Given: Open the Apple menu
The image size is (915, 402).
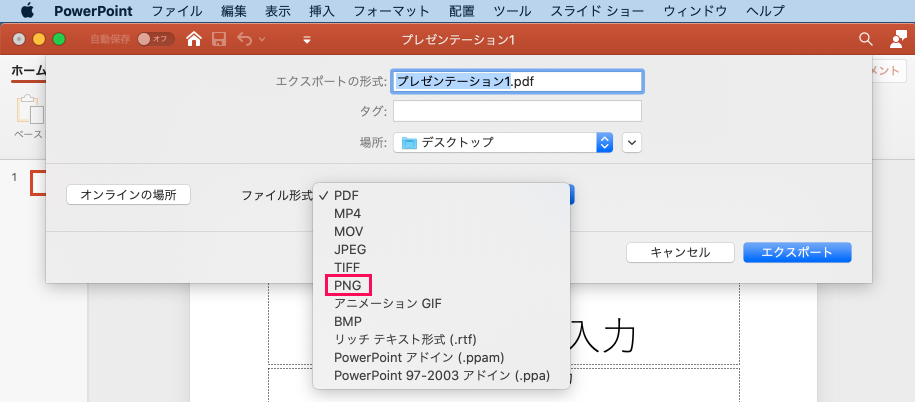Looking at the screenshot, I should point(27,11).
